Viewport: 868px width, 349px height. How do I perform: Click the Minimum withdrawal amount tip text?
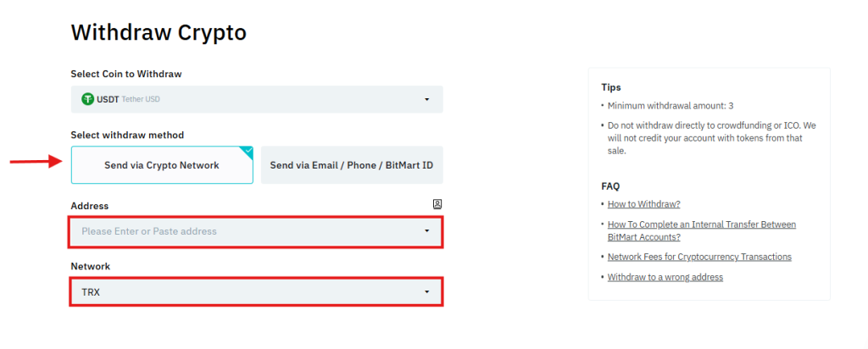click(x=670, y=106)
